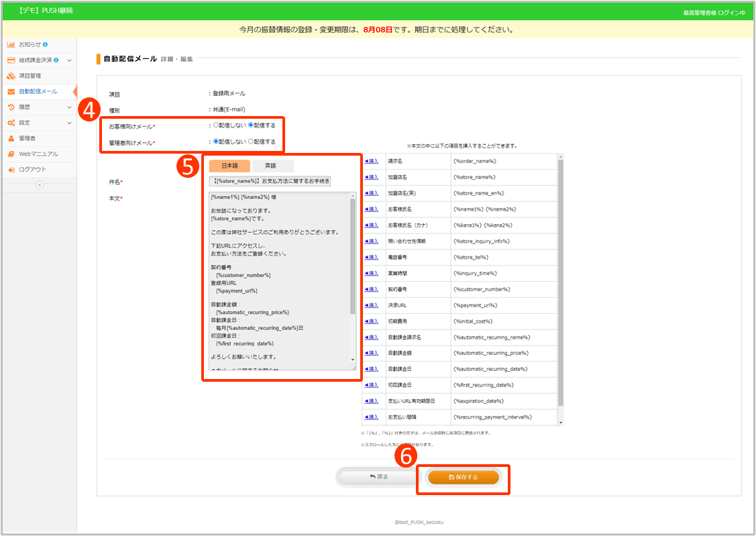756x536 pixels.
Task: Collapse the sidebar with the double-chevron button
Action: coord(39,184)
